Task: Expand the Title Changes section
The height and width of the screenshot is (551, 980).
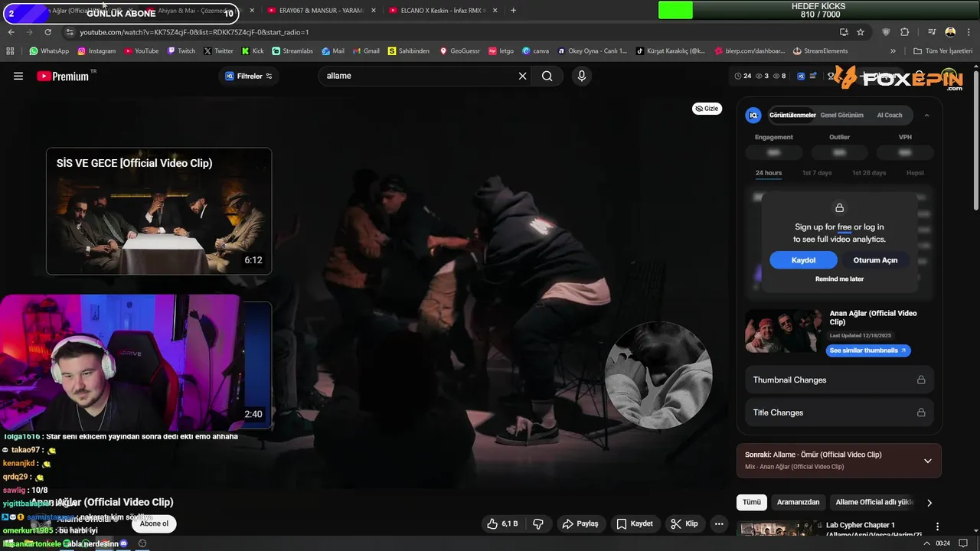Action: (839, 412)
